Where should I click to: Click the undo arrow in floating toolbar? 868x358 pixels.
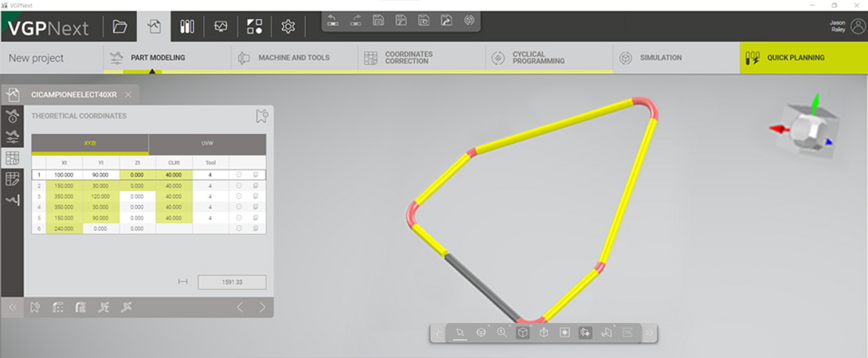pyautogui.click(x=333, y=20)
